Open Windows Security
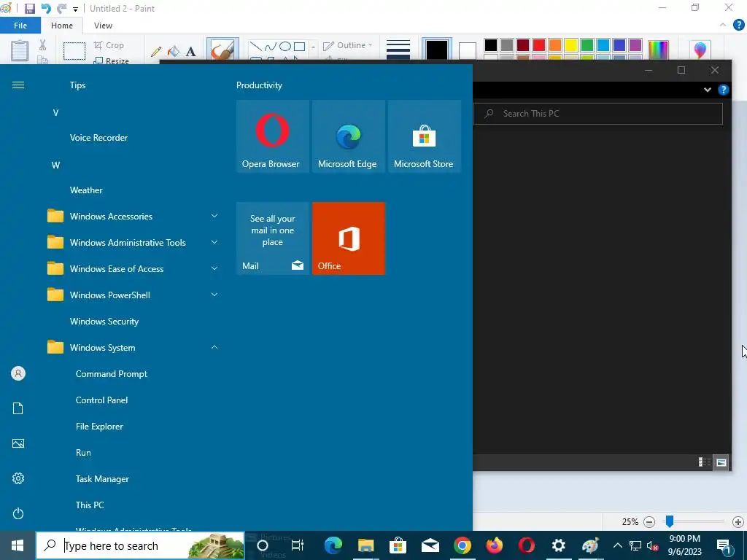Screen dimensions: 747x560 pyautogui.click(x=104, y=322)
